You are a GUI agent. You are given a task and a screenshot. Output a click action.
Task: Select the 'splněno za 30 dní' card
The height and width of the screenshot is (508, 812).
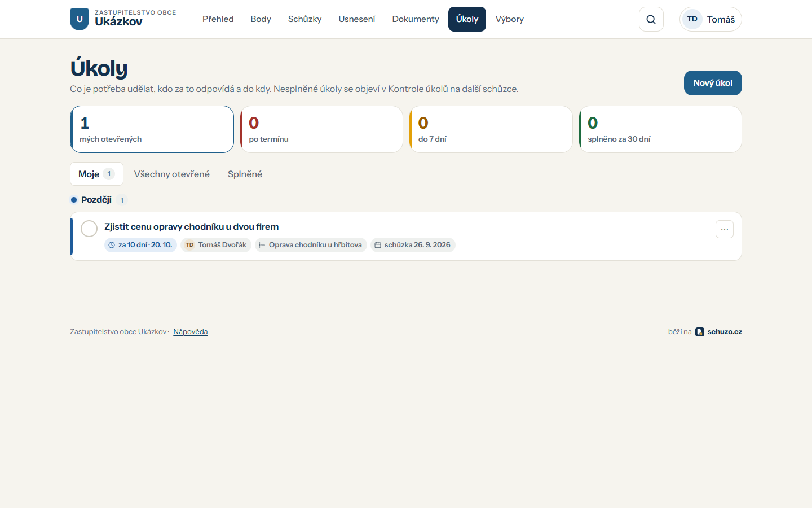click(x=660, y=129)
